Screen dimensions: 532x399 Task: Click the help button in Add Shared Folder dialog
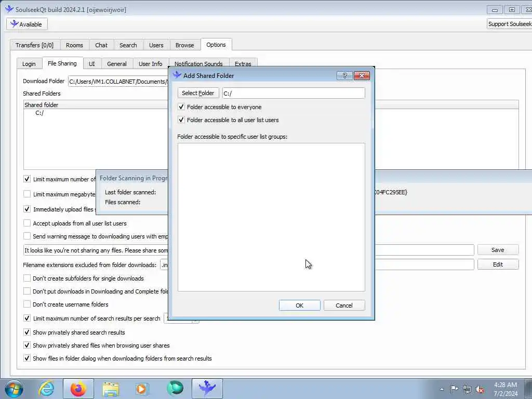[x=345, y=76]
